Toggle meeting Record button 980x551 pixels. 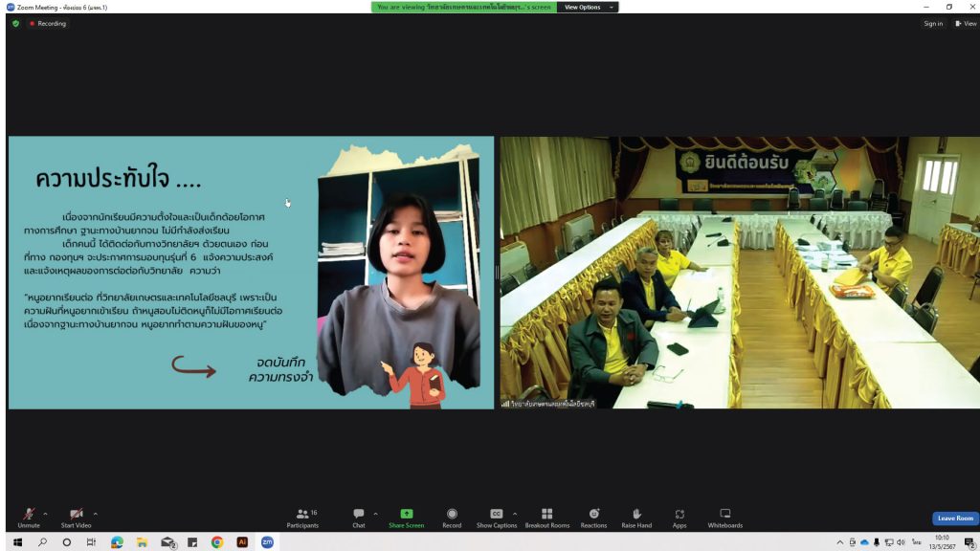pos(452,517)
